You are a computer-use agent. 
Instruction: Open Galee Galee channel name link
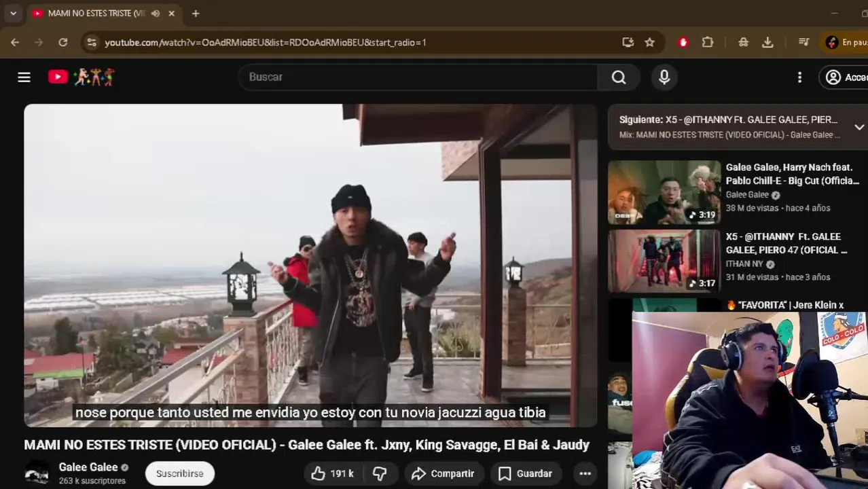(x=88, y=467)
